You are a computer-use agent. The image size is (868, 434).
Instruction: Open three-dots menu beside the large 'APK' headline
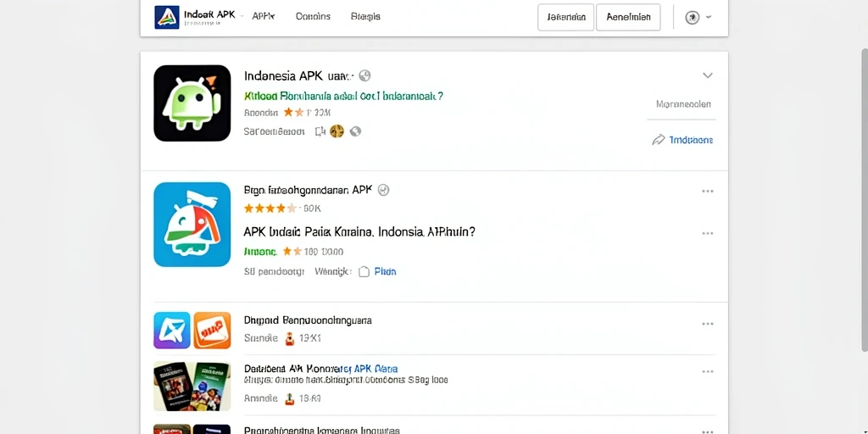pos(708,233)
